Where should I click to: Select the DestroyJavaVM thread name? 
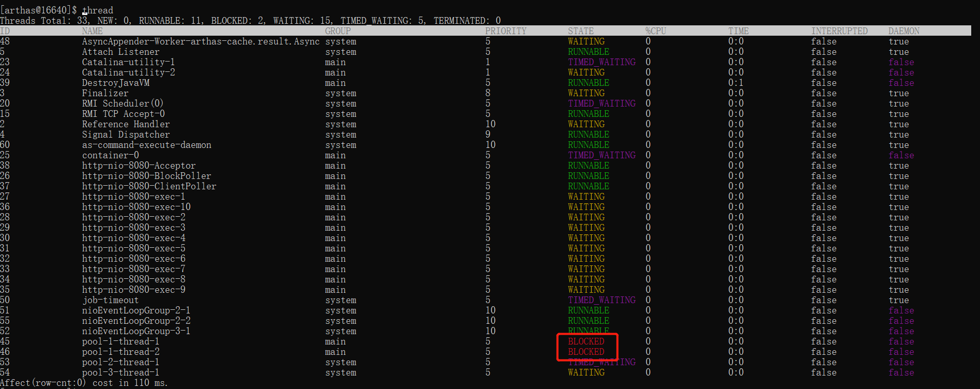coord(116,83)
